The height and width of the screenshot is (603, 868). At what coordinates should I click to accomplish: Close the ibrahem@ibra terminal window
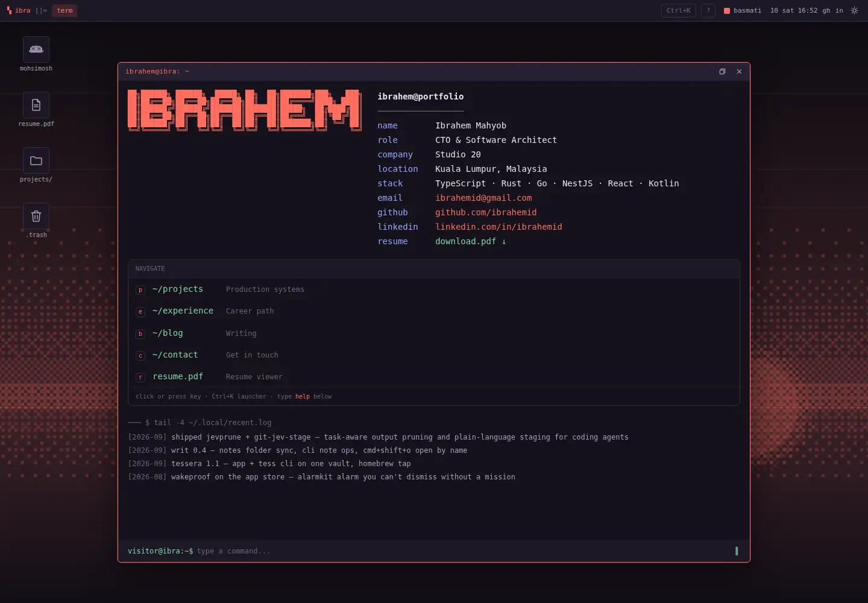click(x=739, y=71)
